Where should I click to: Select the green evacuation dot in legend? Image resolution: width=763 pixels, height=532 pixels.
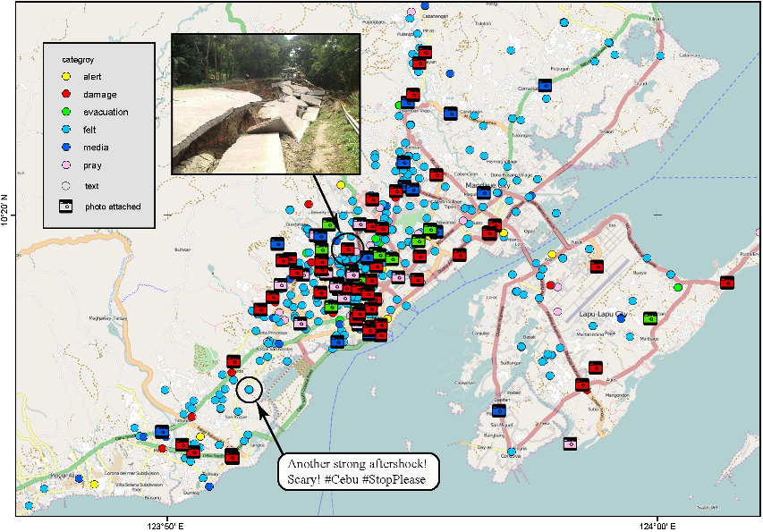[x=66, y=112]
